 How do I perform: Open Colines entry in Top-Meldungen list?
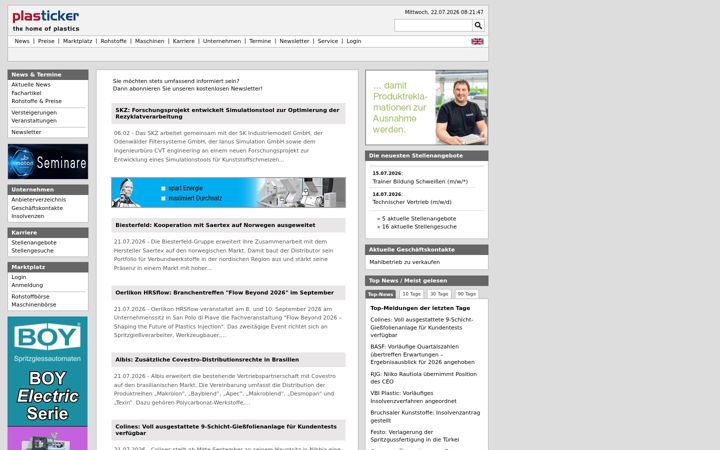tap(422, 327)
